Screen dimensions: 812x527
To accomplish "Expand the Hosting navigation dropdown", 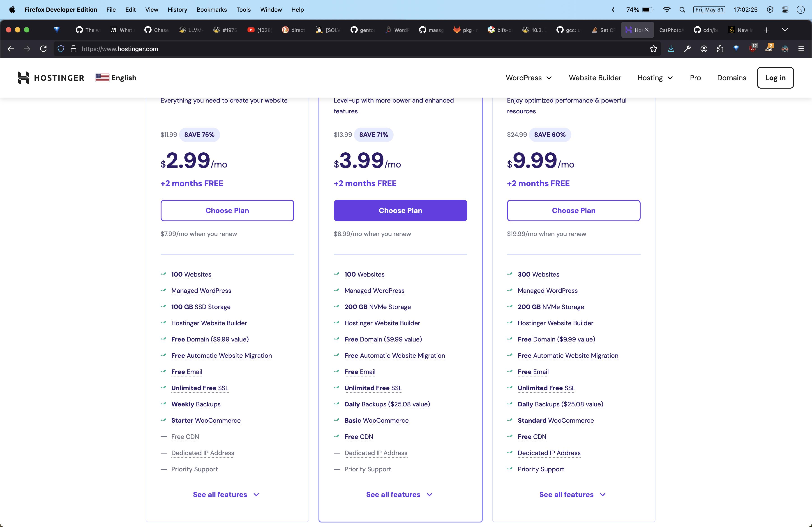I will pos(655,78).
